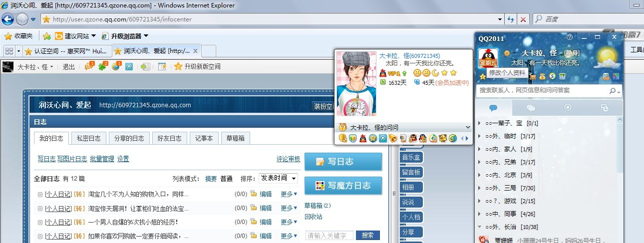Viewport: 644px width, 243px height.
Task: Open 更多 menu on the first diary row
Action: [x=289, y=194]
